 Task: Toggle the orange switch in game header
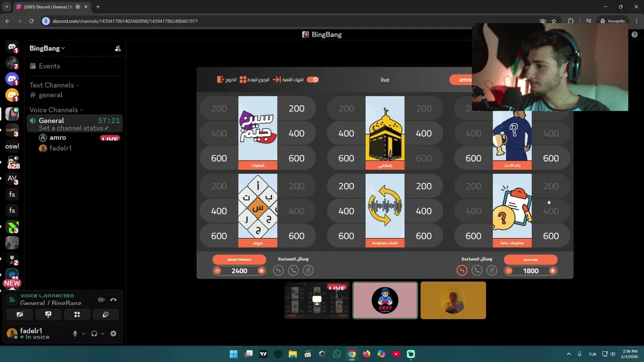[313, 79]
